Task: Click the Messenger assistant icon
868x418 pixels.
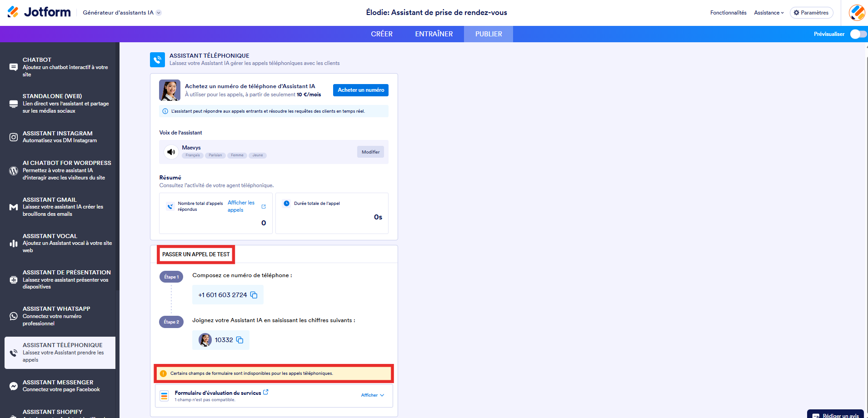Action: [14, 386]
